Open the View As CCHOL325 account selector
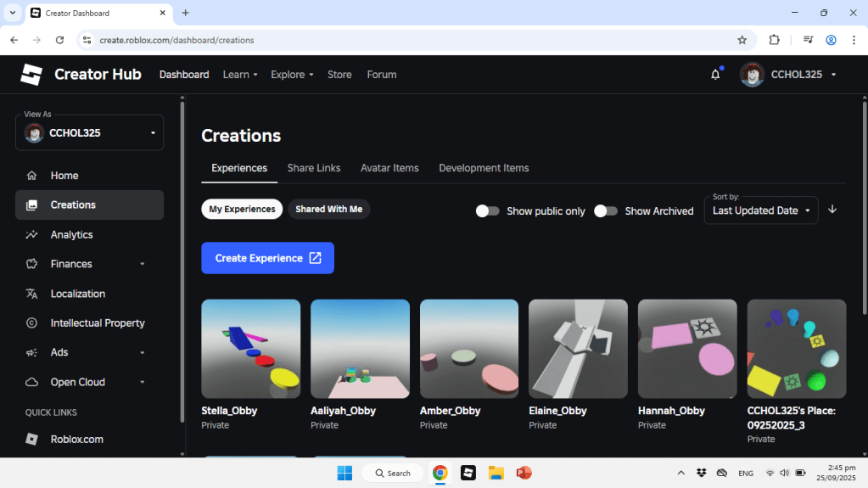The image size is (868, 488). [x=89, y=133]
